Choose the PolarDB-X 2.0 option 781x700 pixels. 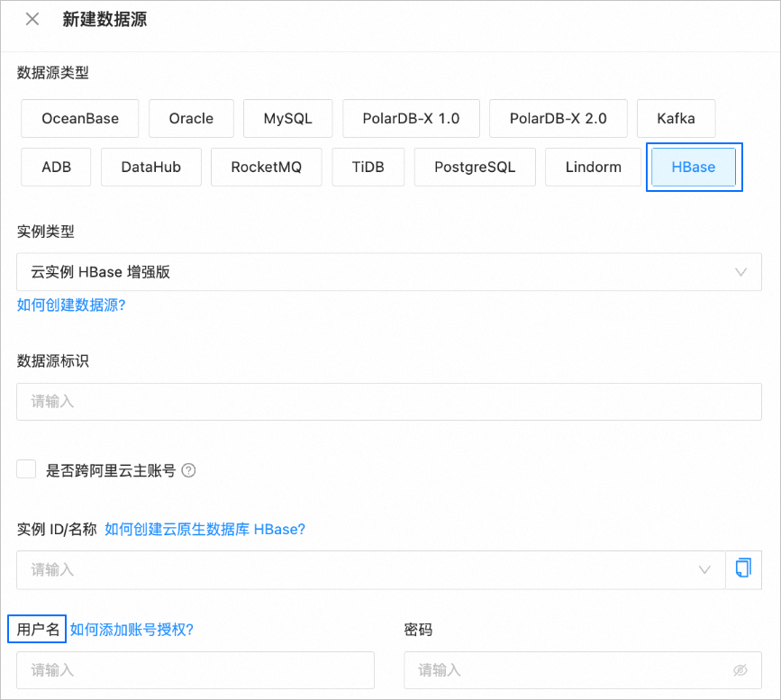tap(558, 118)
